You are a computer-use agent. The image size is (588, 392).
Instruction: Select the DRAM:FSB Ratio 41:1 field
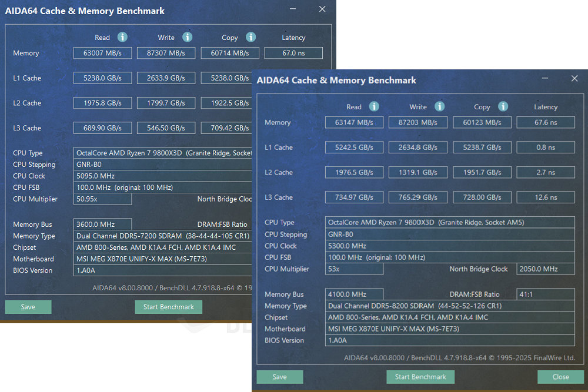545,294
